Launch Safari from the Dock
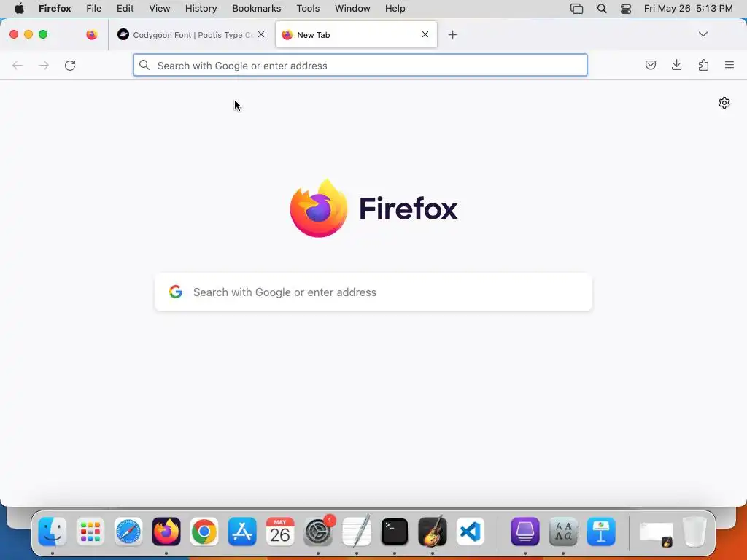The height and width of the screenshot is (560, 747). (x=128, y=532)
